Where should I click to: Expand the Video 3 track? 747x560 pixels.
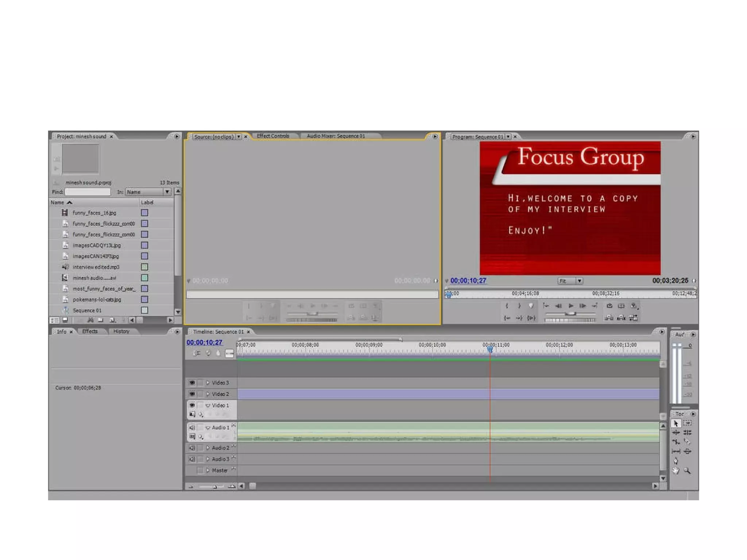[208, 382]
